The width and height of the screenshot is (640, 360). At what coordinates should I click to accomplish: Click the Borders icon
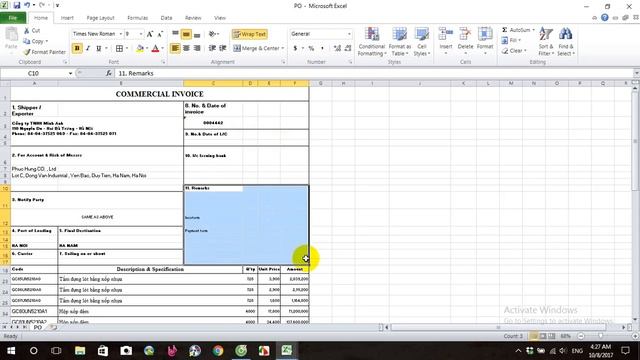point(119,49)
